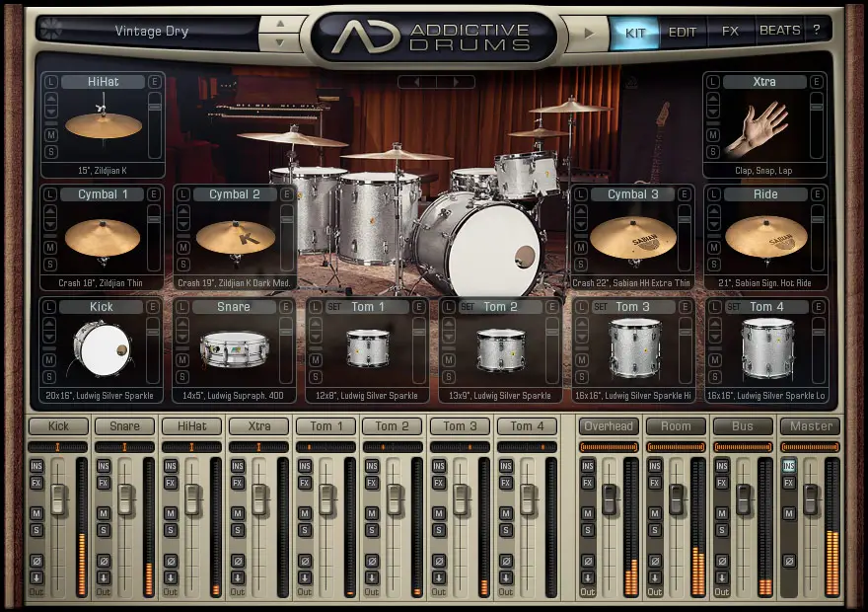Click Xtra slot down arrow

coord(713,112)
